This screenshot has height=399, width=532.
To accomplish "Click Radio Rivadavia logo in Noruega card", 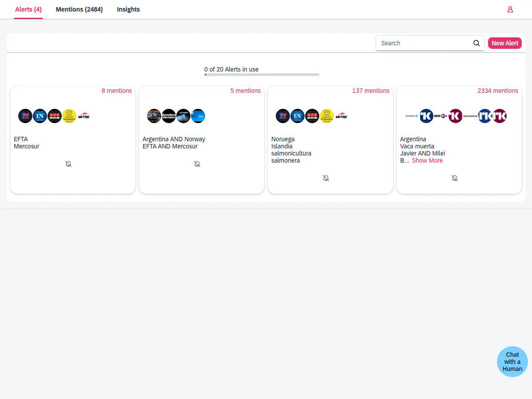I will point(327,116).
